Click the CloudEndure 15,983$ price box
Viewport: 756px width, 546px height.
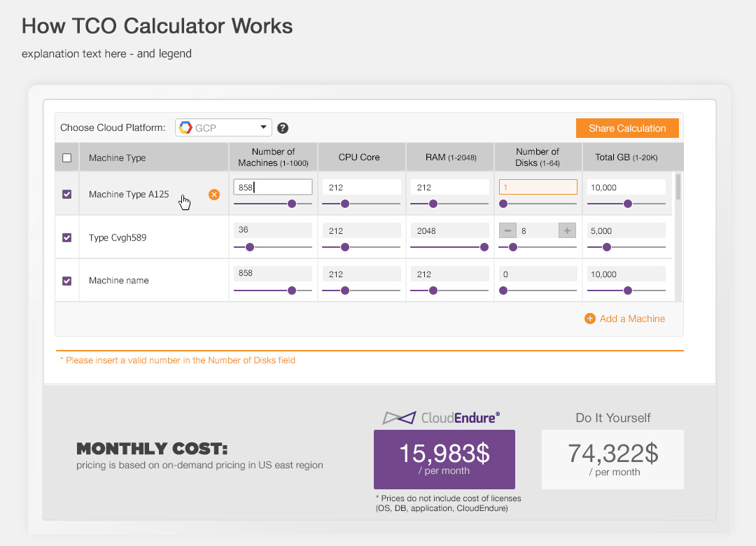click(444, 459)
